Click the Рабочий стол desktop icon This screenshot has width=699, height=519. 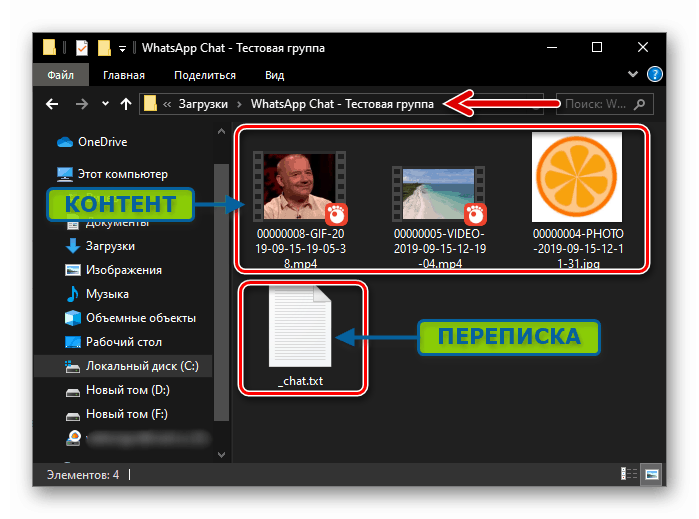(73, 342)
